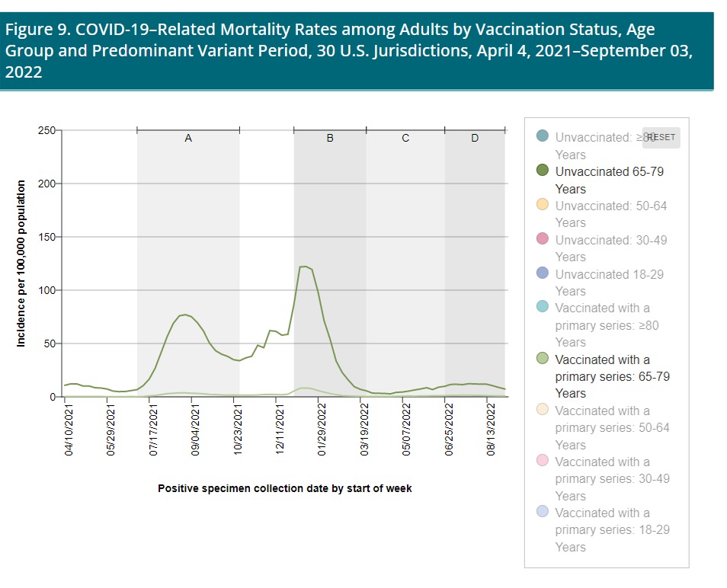This screenshot has width=727, height=588.
Task: Enable Unvaccinated 30-49 Years legend item
Action: point(542,239)
